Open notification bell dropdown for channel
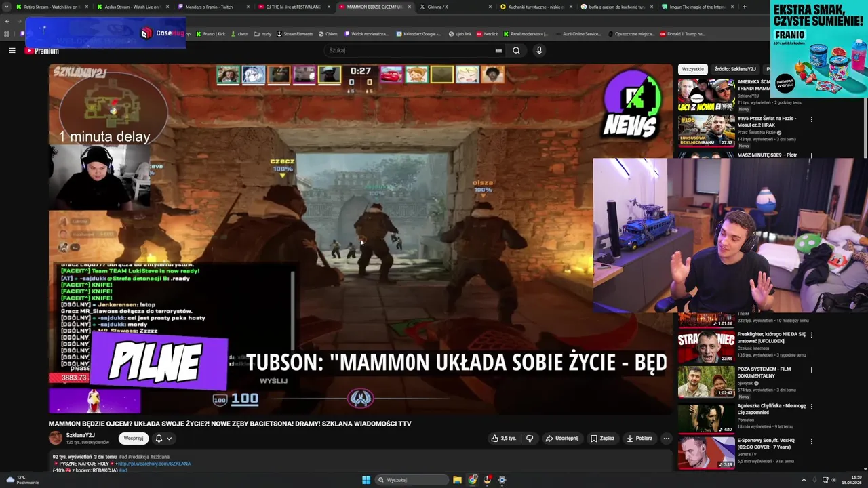868x488 pixels. pyautogui.click(x=163, y=439)
